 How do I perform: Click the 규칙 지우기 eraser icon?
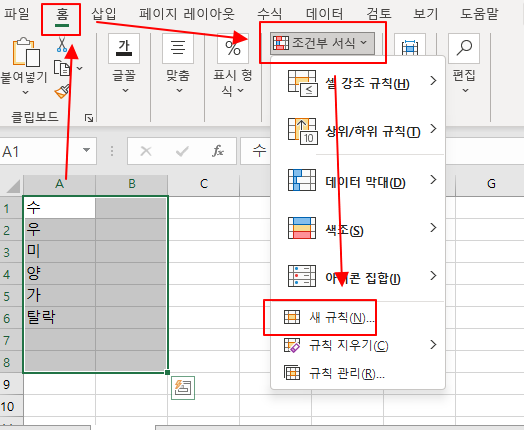pyautogui.click(x=292, y=345)
